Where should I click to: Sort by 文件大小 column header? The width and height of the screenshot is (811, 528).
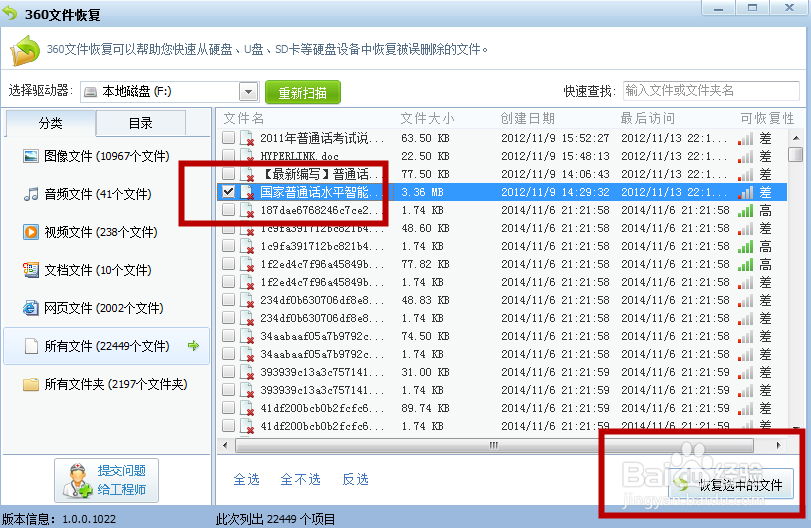point(427,118)
